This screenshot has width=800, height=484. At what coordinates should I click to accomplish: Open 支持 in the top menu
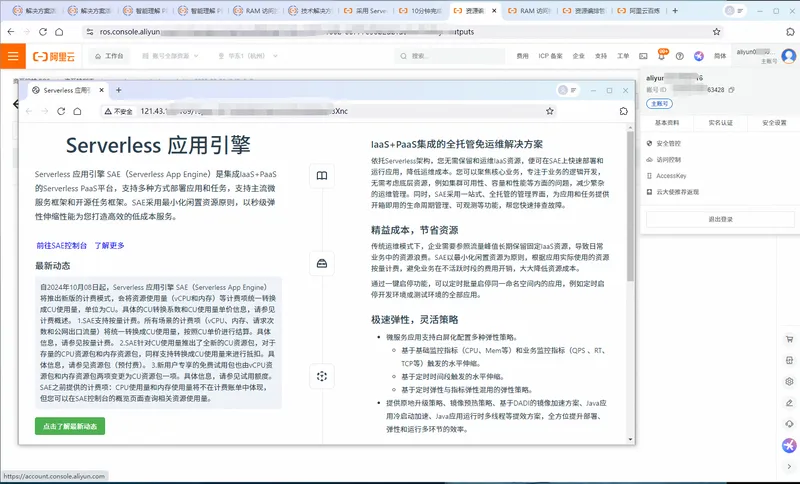[x=601, y=56]
